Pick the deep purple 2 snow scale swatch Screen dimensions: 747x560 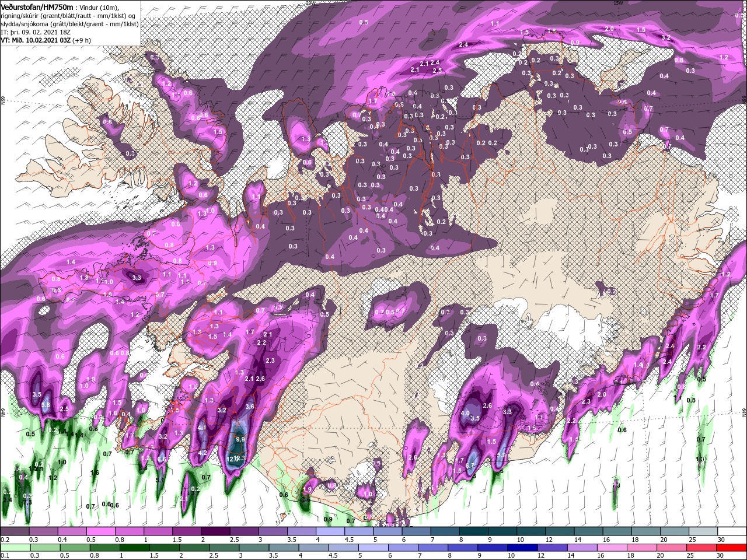point(215,530)
